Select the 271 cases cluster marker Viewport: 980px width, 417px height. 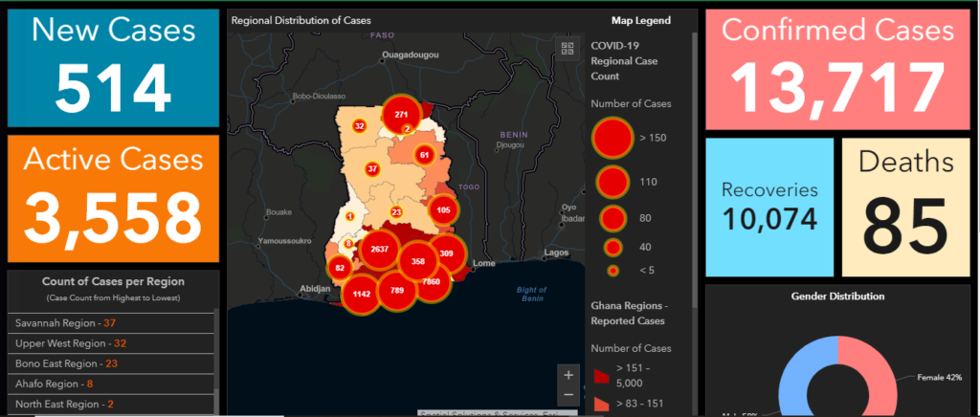click(401, 115)
